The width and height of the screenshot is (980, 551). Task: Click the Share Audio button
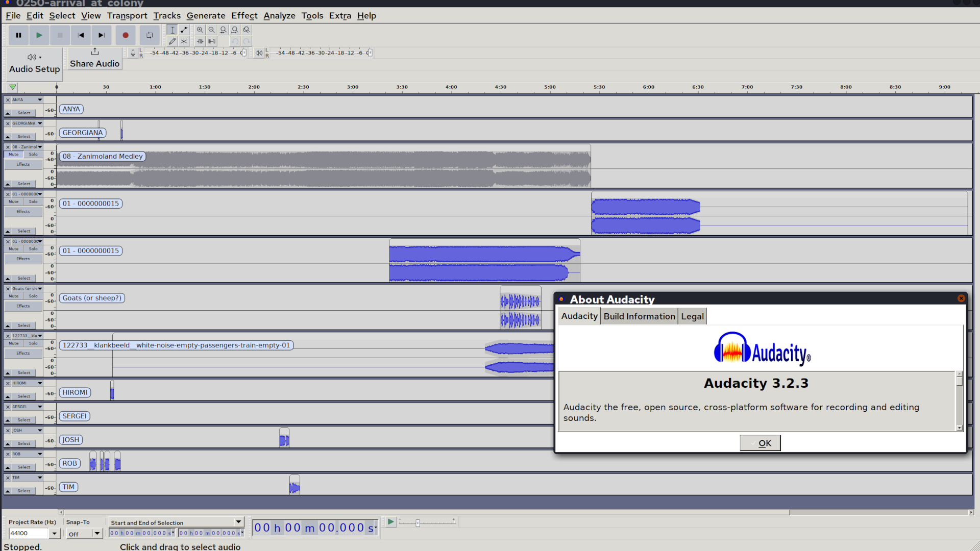point(94,58)
